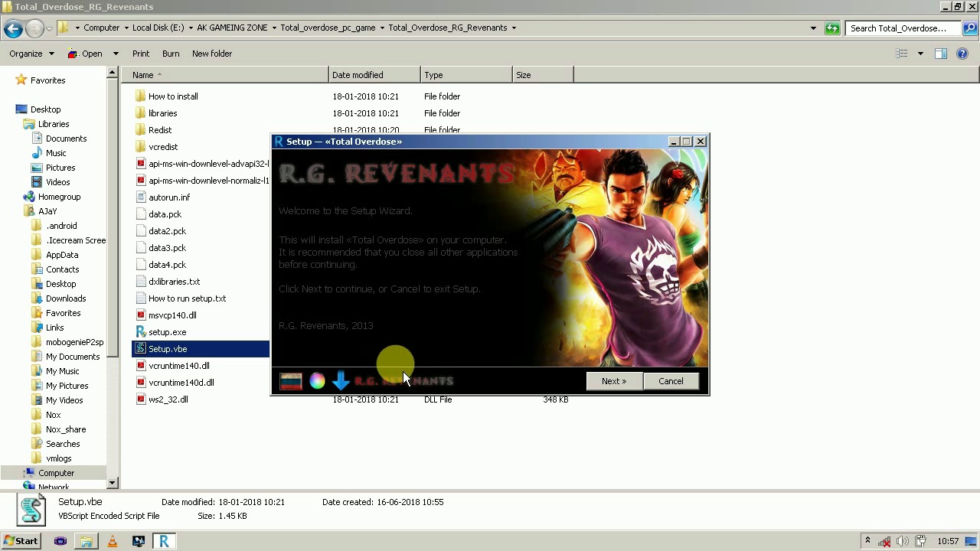Image resolution: width=980 pixels, height=551 pixels.
Task: Open Explorer help
Action: click(963, 54)
